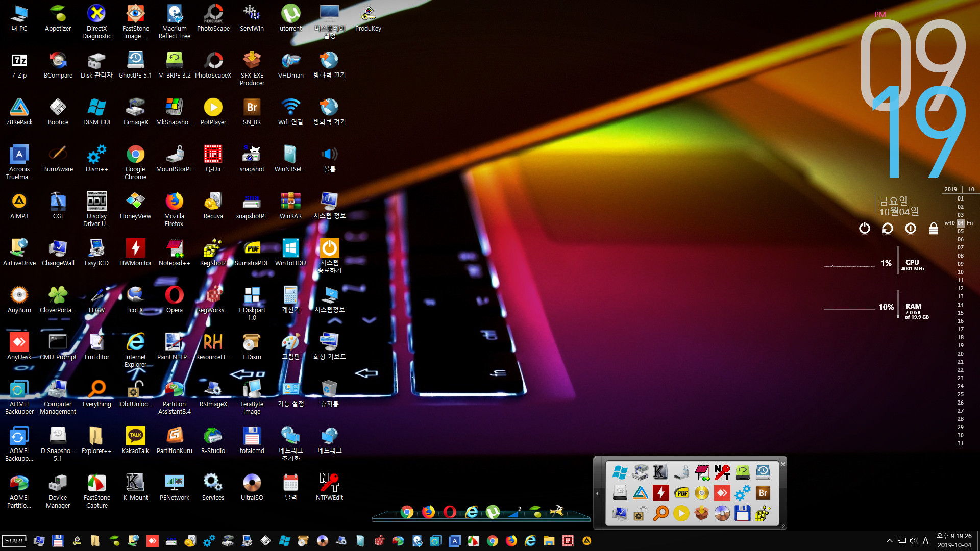Viewport: 980px width, 551px height.
Task: Open Everything search in launcher panel
Action: coord(660,513)
